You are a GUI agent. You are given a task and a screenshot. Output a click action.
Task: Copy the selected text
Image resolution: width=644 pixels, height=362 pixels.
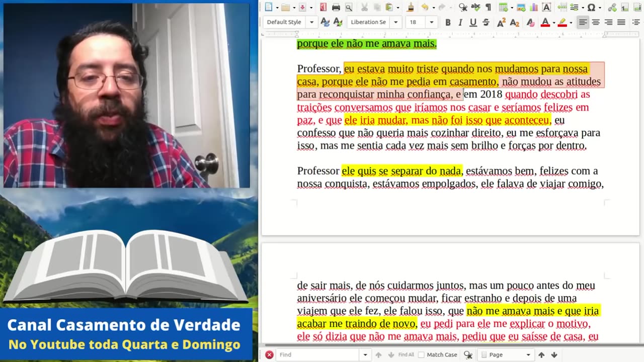point(377,7)
